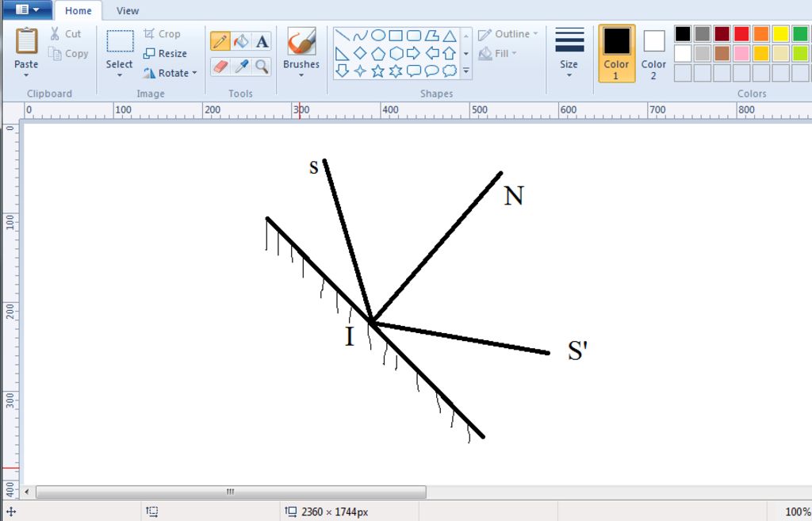Screen dimensions: 812x521
Task: Click the rectangular Select tool
Action: point(120,41)
